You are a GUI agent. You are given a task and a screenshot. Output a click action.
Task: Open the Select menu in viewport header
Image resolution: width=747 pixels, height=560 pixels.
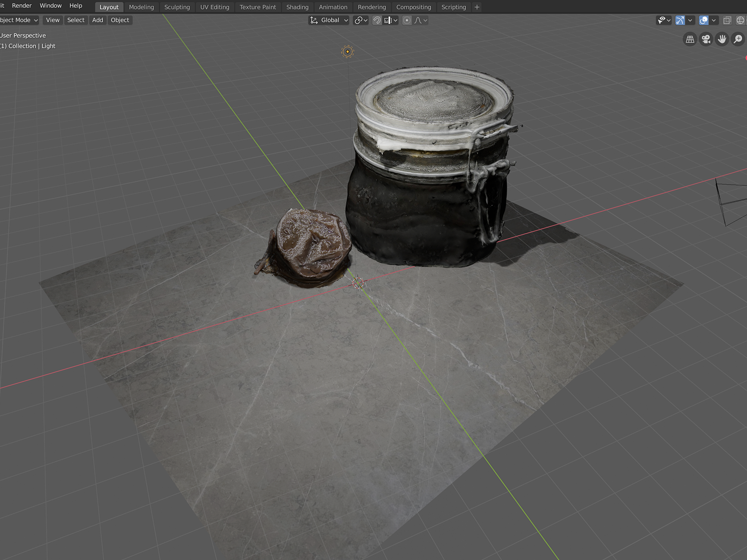pyautogui.click(x=76, y=20)
